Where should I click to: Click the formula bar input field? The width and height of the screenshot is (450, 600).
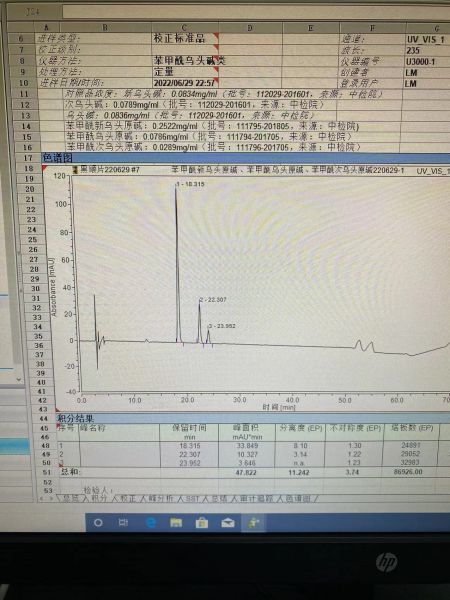point(256,11)
